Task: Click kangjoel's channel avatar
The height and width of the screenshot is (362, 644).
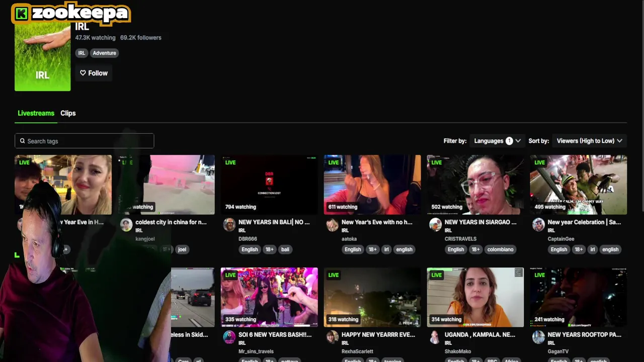Action: (126, 225)
